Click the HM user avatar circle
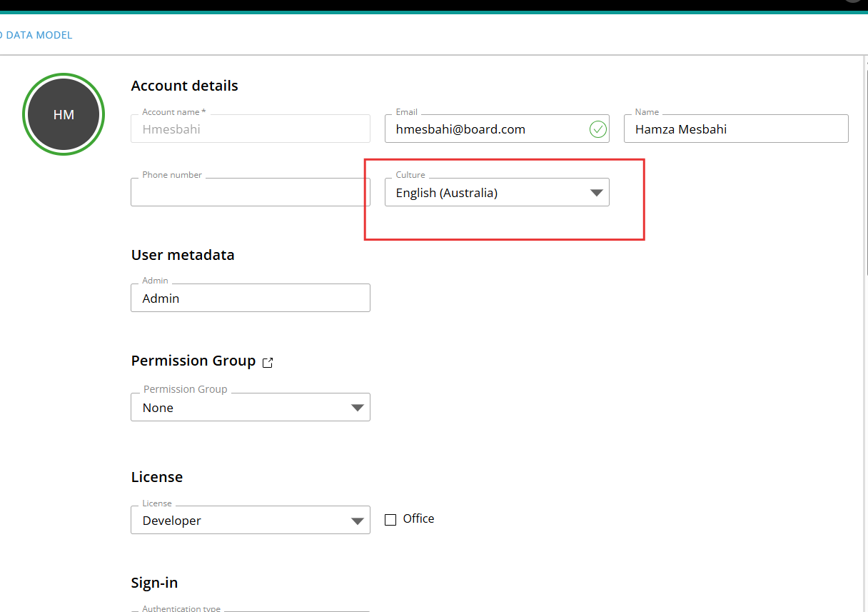This screenshot has width=868, height=612. tap(64, 114)
